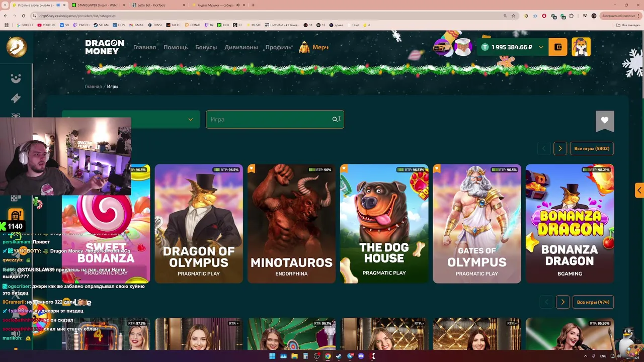Open the browser extensions puzzle icon
Image resolution: width=644 pixels, height=362 pixels.
pyautogui.click(x=571, y=16)
